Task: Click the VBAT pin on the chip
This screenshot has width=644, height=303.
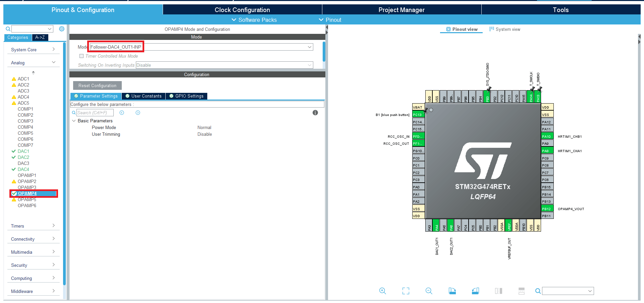Action: [x=419, y=107]
